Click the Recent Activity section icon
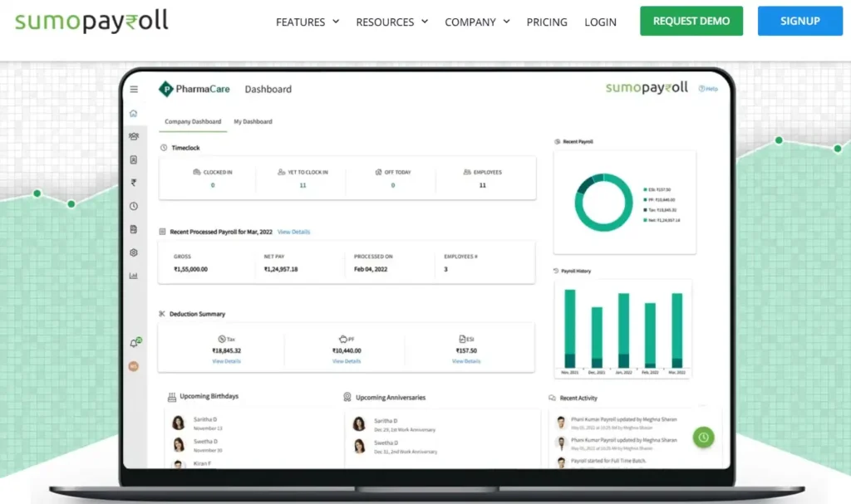The width and height of the screenshot is (851, 504). click(x=552, y=398)
